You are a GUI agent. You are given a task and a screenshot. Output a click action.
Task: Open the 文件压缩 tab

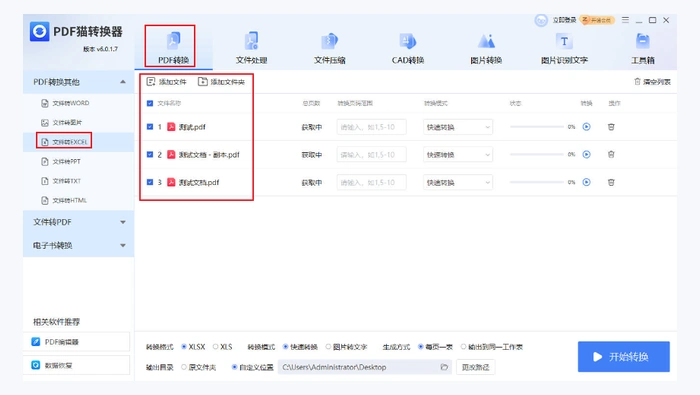point(329,47)
